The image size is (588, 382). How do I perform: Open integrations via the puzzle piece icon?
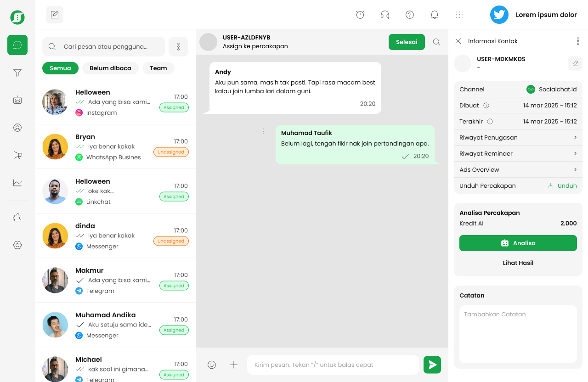(17, 217)
